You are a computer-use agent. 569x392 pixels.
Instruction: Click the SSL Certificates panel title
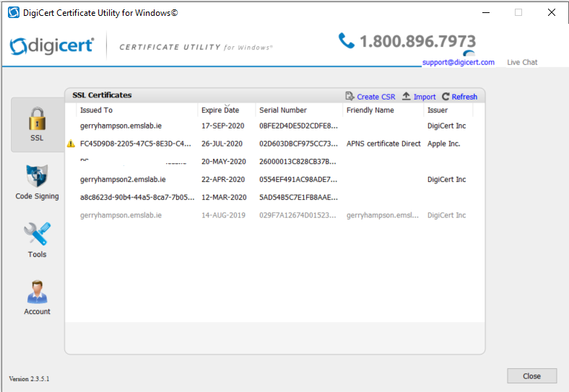tap(102, 95)
